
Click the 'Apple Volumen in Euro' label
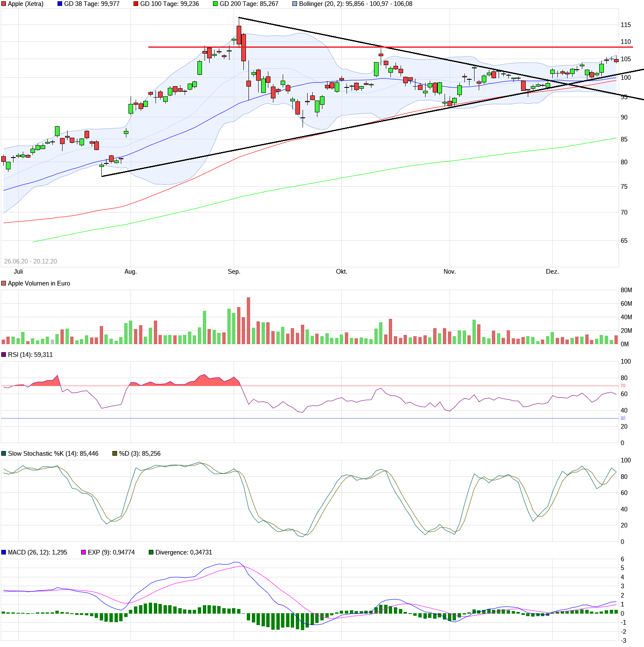(39, 283)
